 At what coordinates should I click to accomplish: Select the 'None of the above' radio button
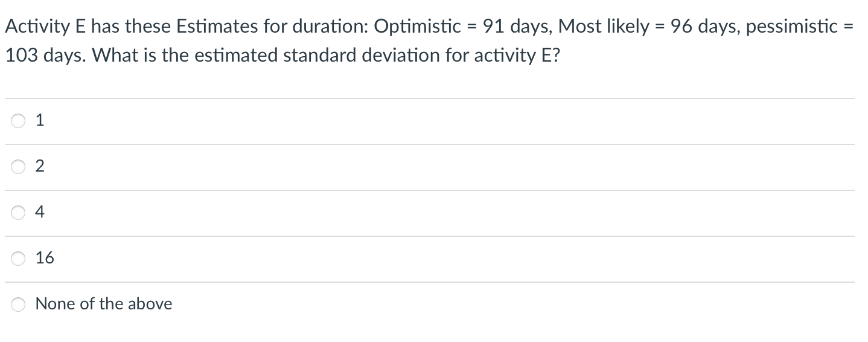pyautogui.click(x=18, y=305)
